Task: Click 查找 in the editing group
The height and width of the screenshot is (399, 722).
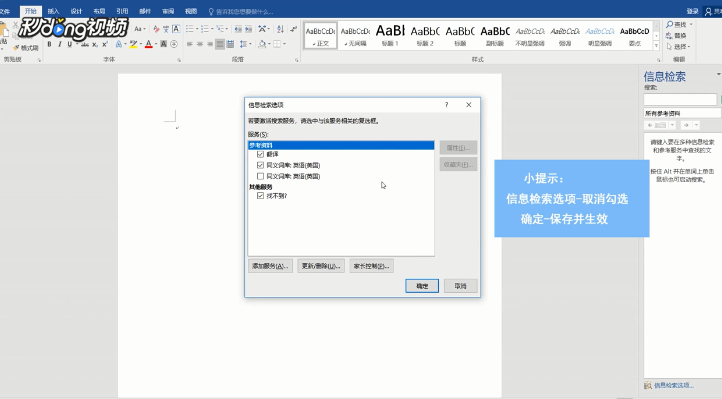Action: pos(676,24)
